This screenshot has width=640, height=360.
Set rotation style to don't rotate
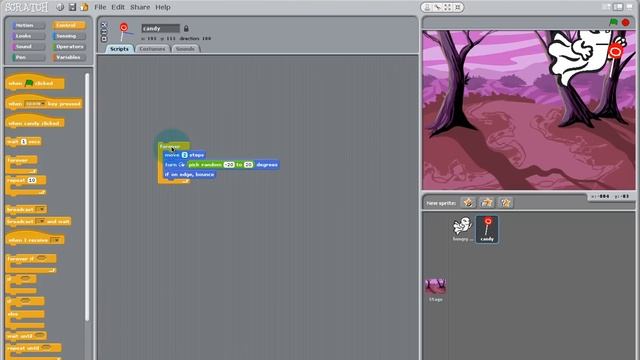[104, 39]
